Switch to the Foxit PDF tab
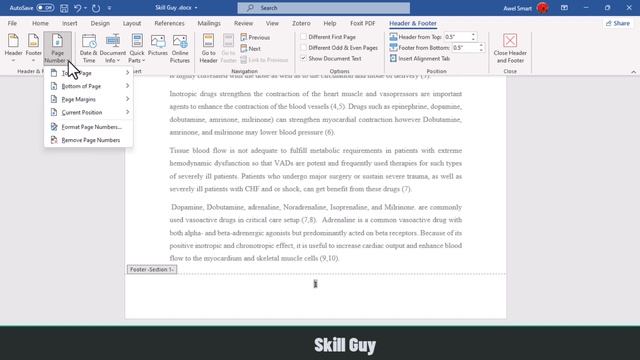Image resolution: width=640 pixels, height=360 pixels. click(362, 23)
